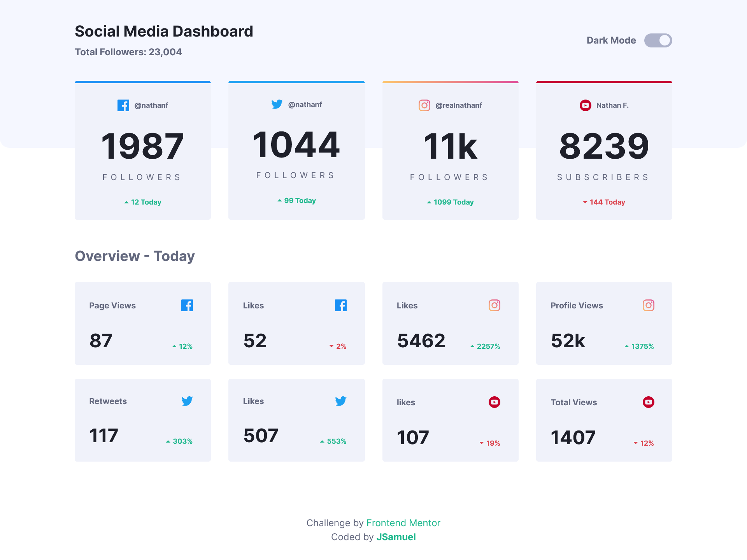Screen dimensions: 747x560
Task: Click the down arrow beside 2%
Action: [x=331, y=346]
